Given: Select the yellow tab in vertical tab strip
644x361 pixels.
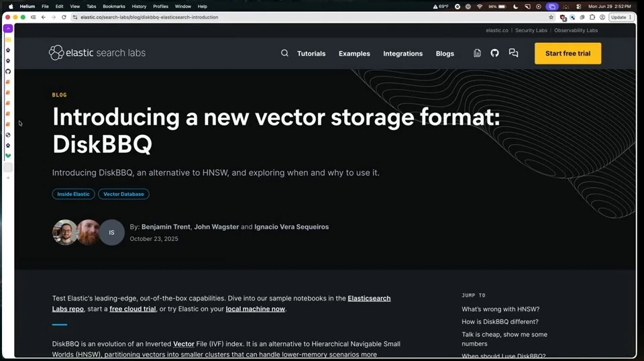Looking at the screenshot, I should tap(8, 40).
